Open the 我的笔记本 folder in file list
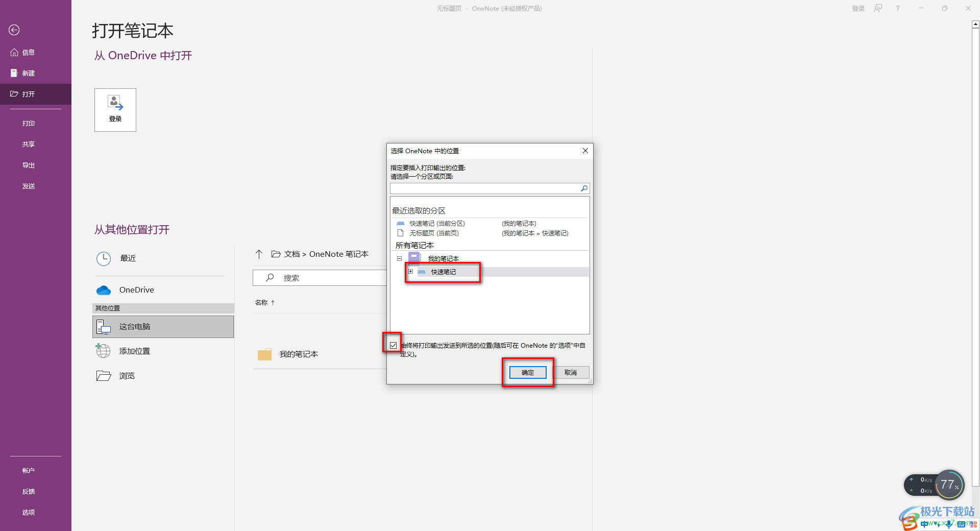Screen dimensions: 980x531 coord(320,354)
